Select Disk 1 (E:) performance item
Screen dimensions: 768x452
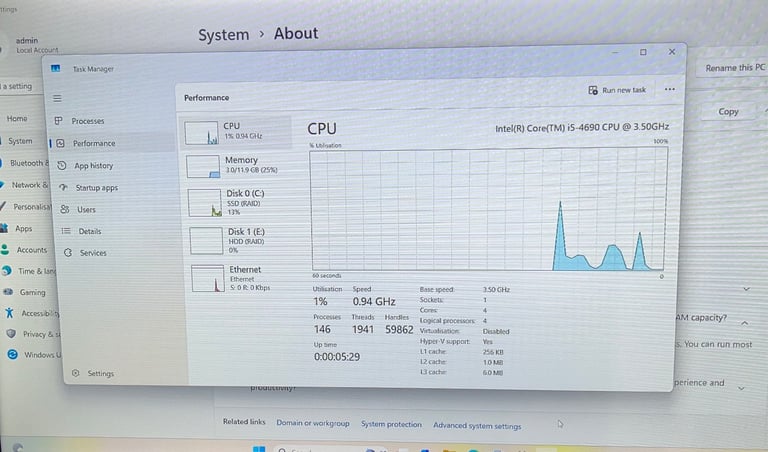[x=240, y=240]
